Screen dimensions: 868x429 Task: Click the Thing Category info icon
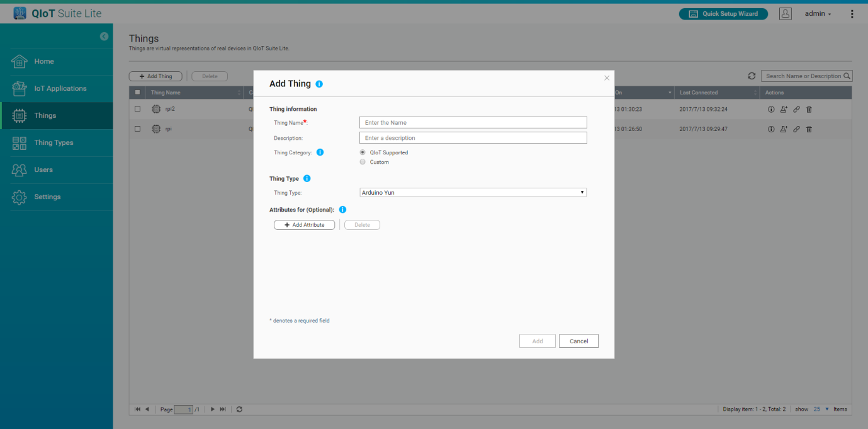(x=320, y=152)
